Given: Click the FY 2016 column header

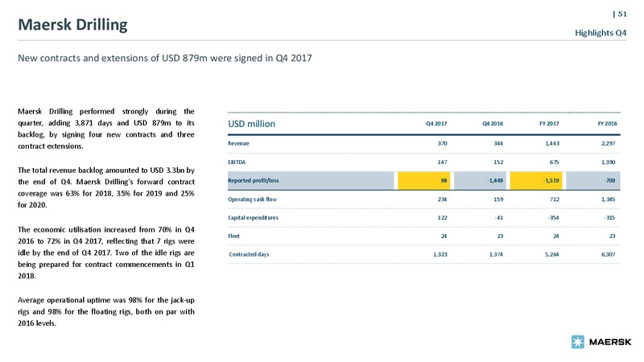Looking at the screenshot, I should [607, 124].
